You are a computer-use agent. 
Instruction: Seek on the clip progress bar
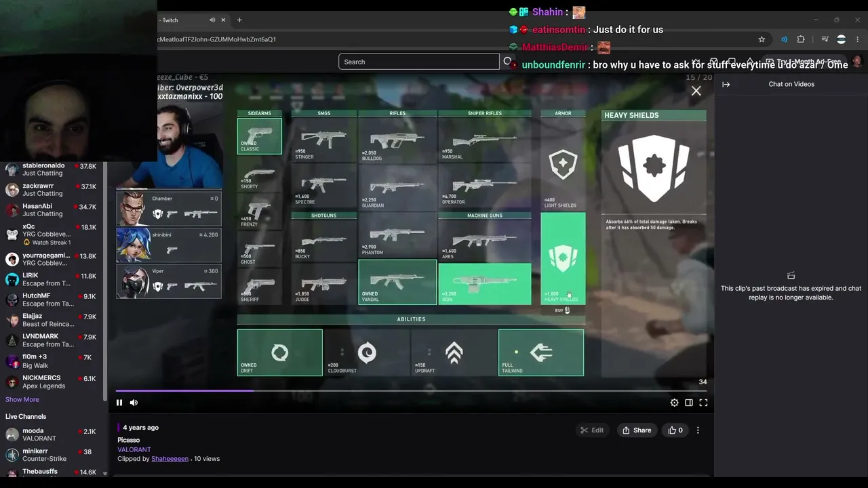point(412,390)
